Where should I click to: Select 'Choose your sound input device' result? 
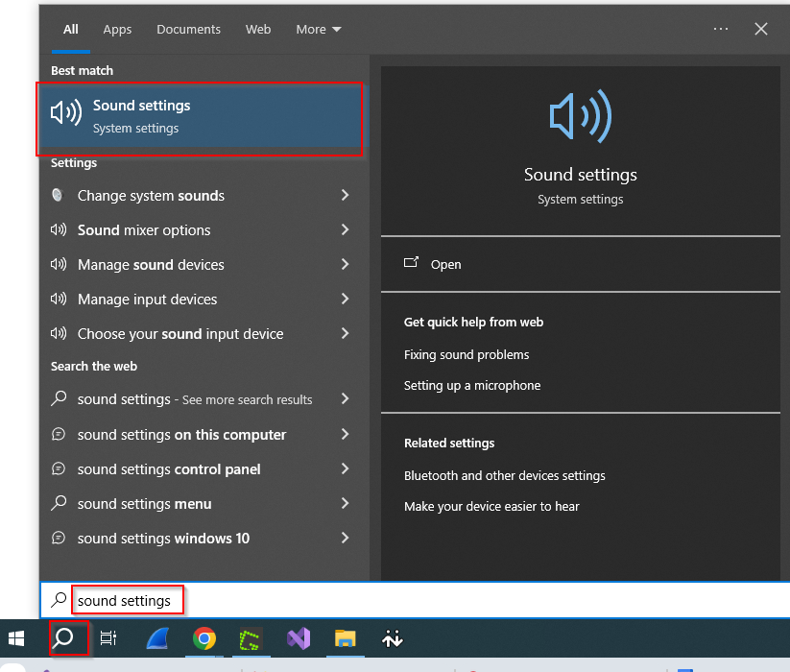pos(203,333)
